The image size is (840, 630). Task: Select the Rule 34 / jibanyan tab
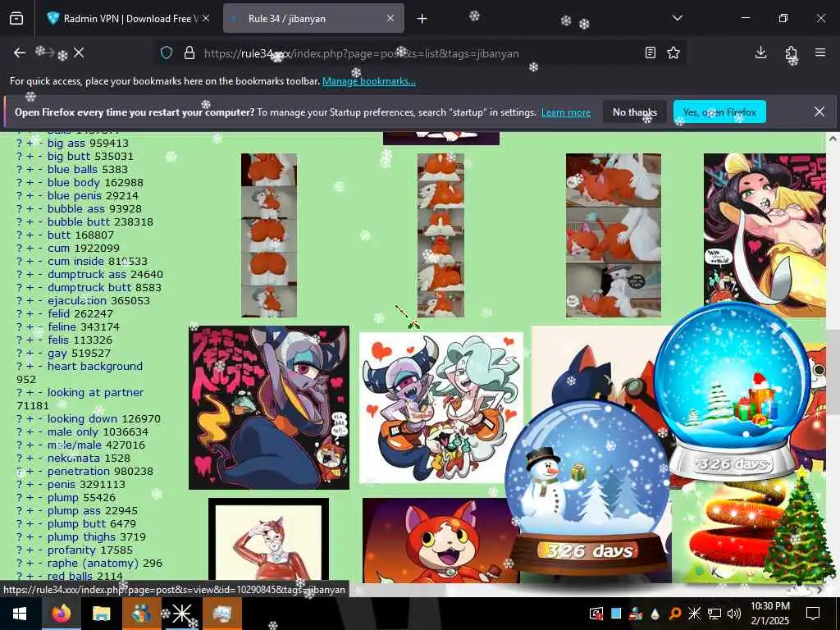(313, 18)
